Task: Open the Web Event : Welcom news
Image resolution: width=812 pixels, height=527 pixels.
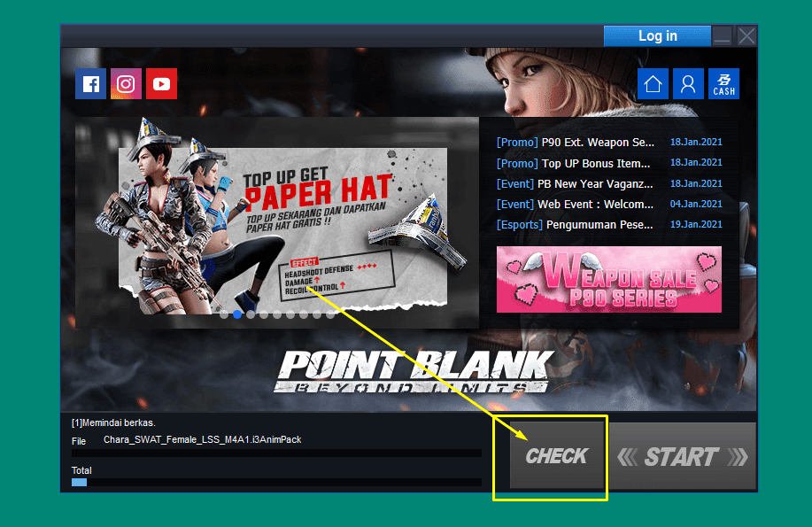Action: 575,205
